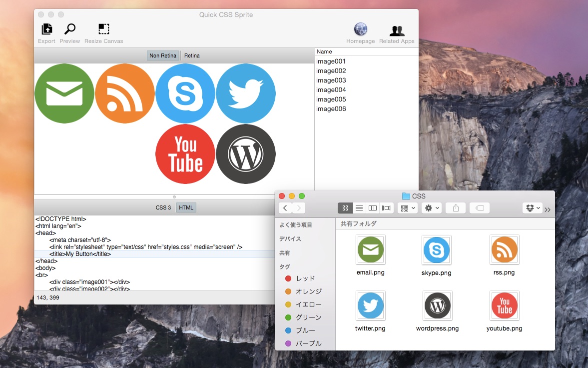Minimize the Finder CSS window
The image size is (588, 368).
(292, 196)
